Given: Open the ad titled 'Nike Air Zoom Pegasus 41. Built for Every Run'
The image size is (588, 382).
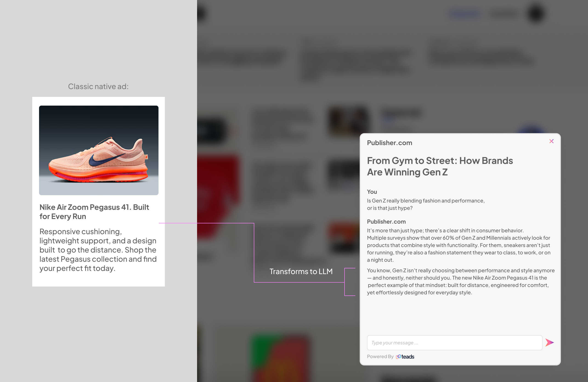Looking at the screenshot, I should pos(94,212).
